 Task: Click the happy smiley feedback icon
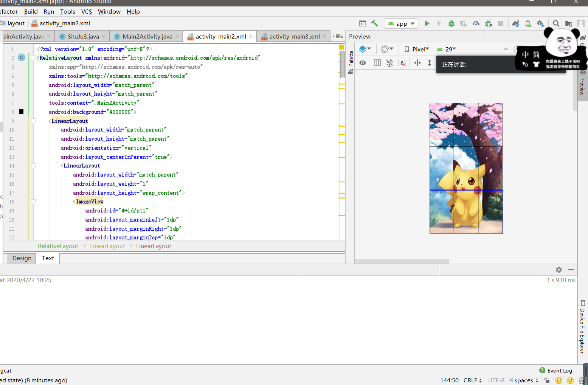(559, 380)
